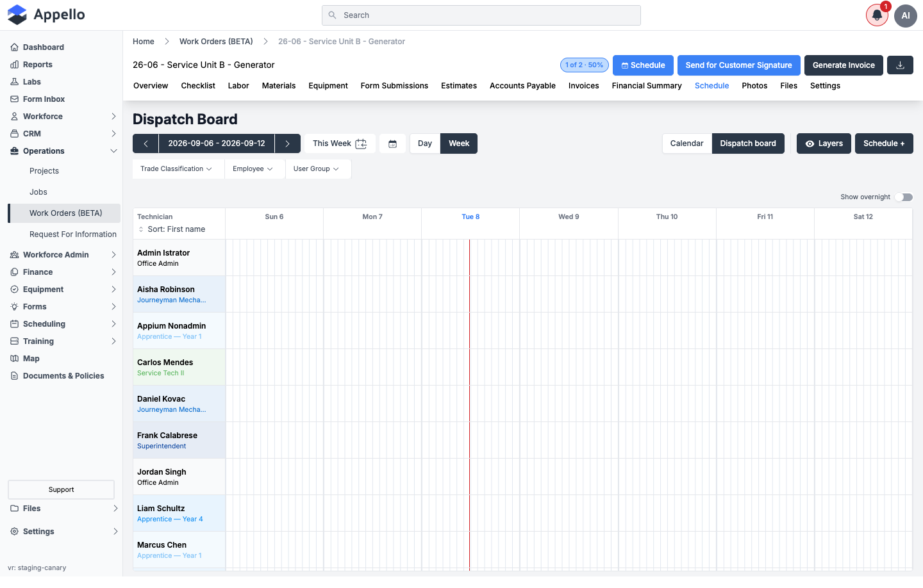Click the search magnifier icon
The width and height of the screenshot is (923, 588).
coord(332,15)
